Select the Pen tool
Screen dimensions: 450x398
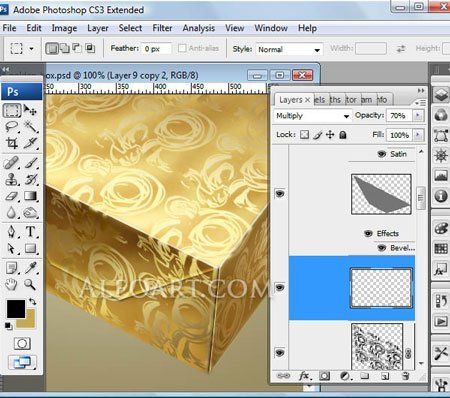pos(12,232)
